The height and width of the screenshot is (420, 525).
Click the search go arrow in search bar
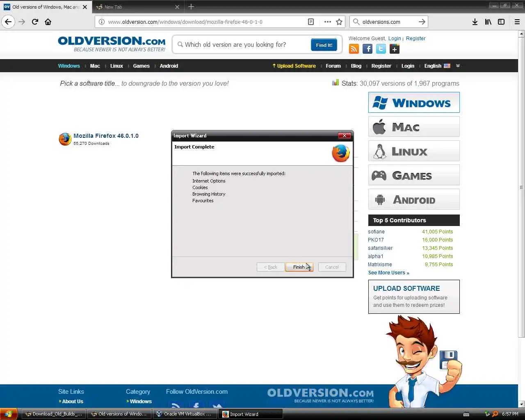pos(422,22)
